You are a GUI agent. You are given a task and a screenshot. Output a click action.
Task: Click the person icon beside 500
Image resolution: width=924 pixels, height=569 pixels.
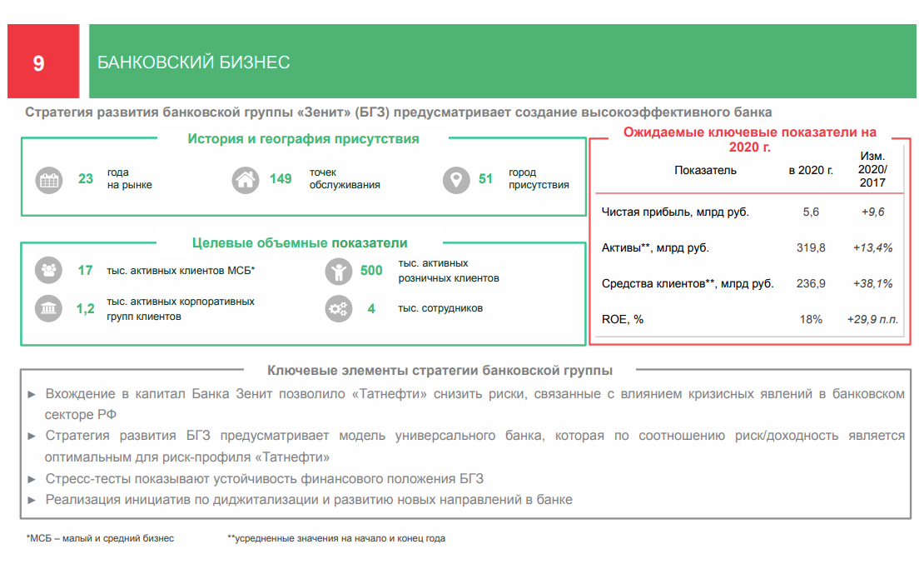(x=338, y=272)
